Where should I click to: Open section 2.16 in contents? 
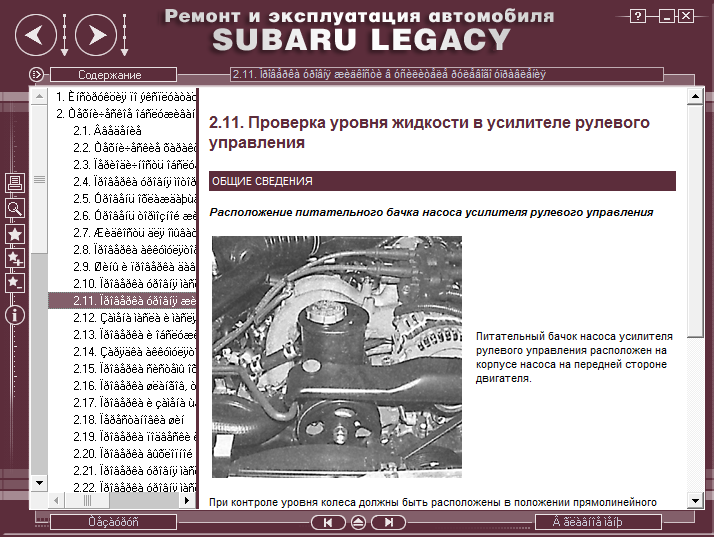coord(134,386)
